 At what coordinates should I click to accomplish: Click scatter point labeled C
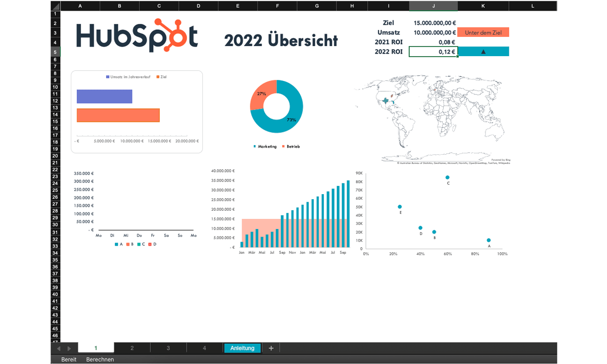(447, 177)
